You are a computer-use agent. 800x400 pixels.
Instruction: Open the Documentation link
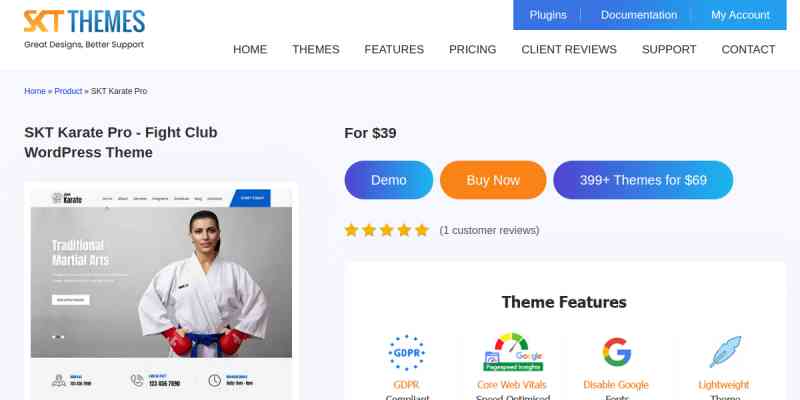(639, 15)
